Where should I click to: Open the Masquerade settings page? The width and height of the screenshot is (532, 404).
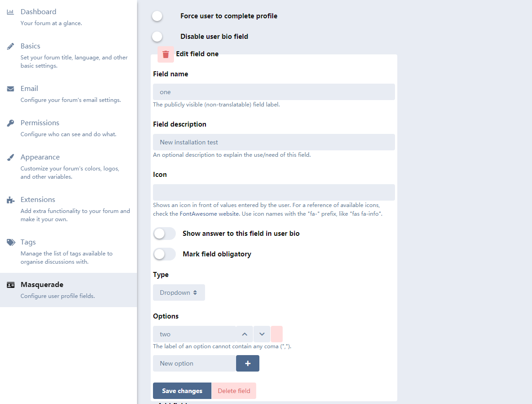(x=68, y=290)
